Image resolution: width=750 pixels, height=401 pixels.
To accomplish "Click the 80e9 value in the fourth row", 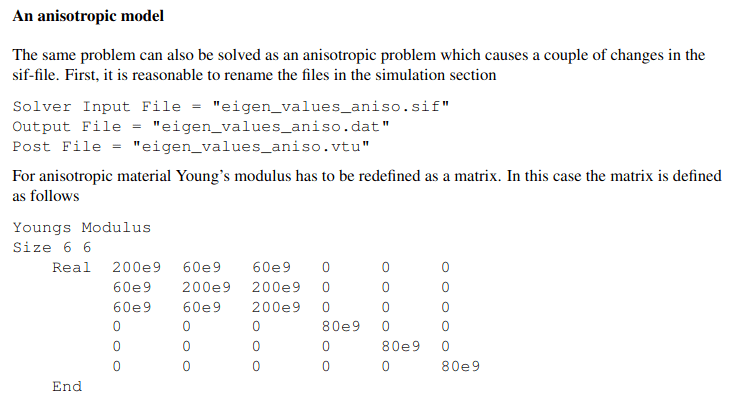I will [341, 326].
